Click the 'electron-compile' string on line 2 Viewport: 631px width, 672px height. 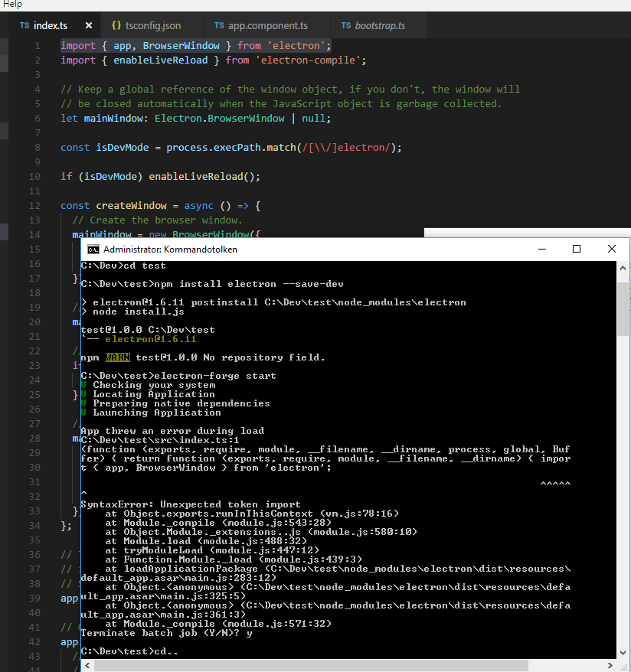pos(308,60)
